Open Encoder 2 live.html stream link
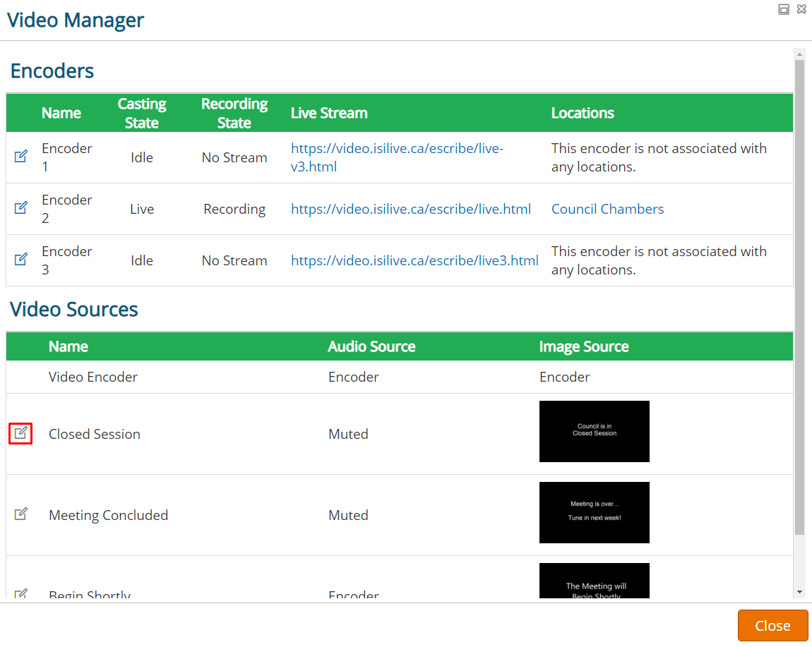Image resolution: width=812 pixels, height=647 pixels. (411, 209)
